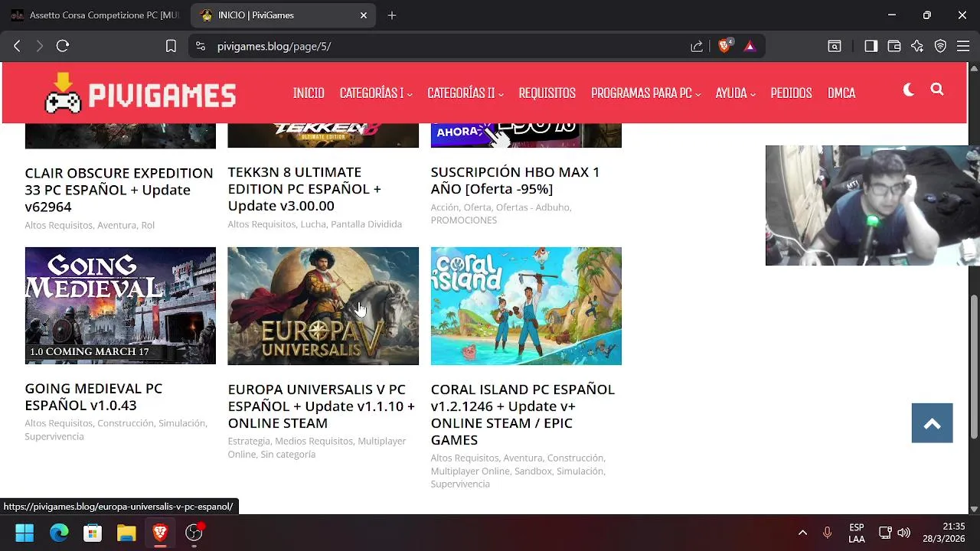Expand AYUDA dropdown menu
980x551 pixels.
click(735, 93)
